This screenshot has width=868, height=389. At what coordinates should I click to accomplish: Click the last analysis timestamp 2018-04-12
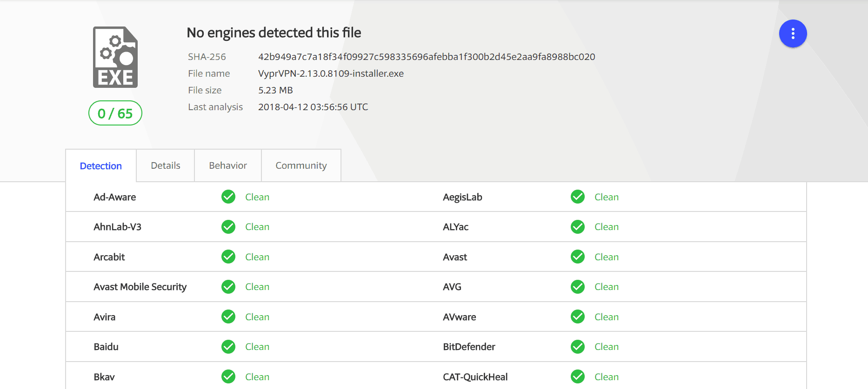(313, 107)
